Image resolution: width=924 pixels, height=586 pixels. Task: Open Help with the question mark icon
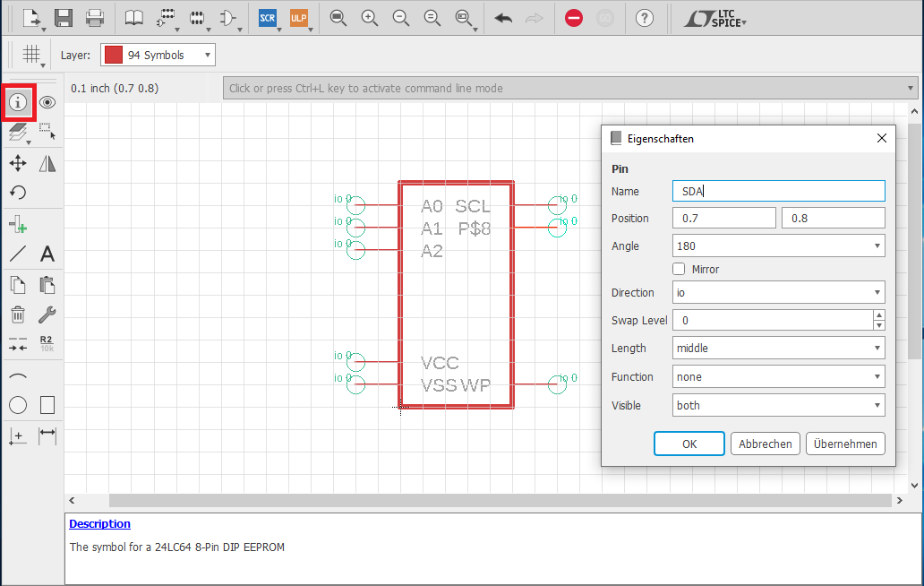645,18
